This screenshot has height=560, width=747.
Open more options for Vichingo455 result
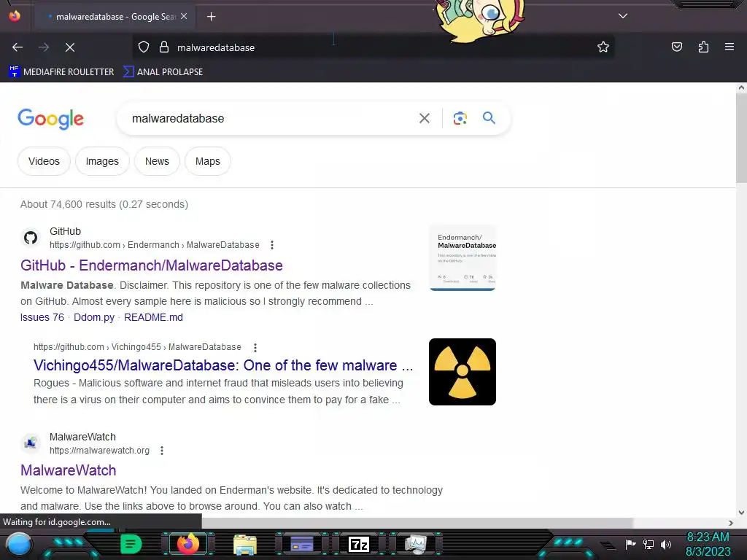(x=255, y=347)
